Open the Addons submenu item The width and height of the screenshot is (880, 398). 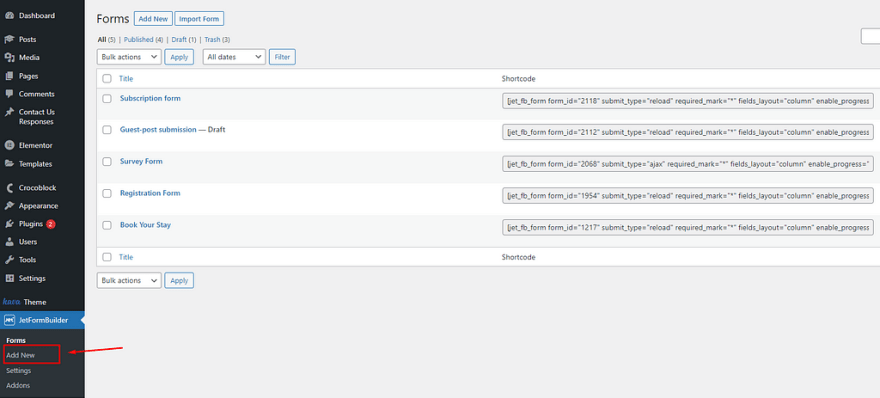pyautogui.click(x=18, y=385)
